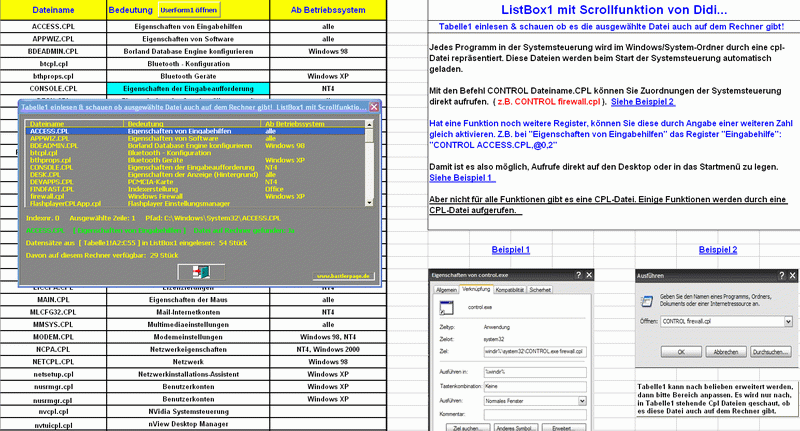Viewport: 800px width, 431px height.
Task: Select the 'Netzwerkinstallations-Assistent' cell
Action: tap(188, 374)
